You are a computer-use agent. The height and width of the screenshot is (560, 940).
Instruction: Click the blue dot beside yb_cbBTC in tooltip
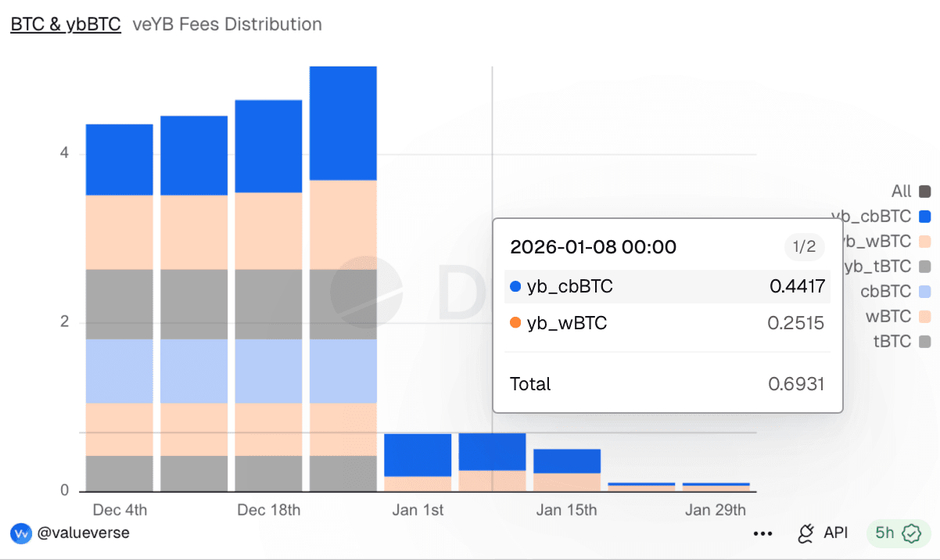pyautogui.click(x=515, y=287)
